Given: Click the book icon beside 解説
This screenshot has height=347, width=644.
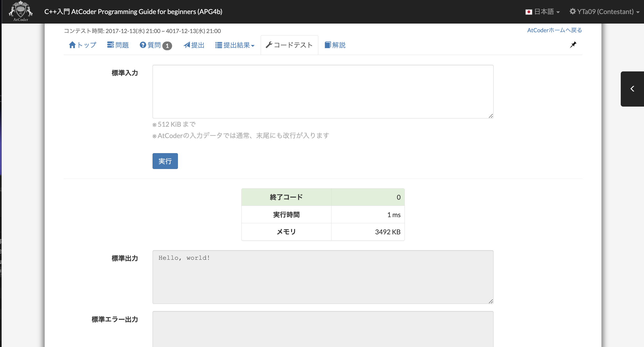Looking at the screenshot, I should (328, 45).
